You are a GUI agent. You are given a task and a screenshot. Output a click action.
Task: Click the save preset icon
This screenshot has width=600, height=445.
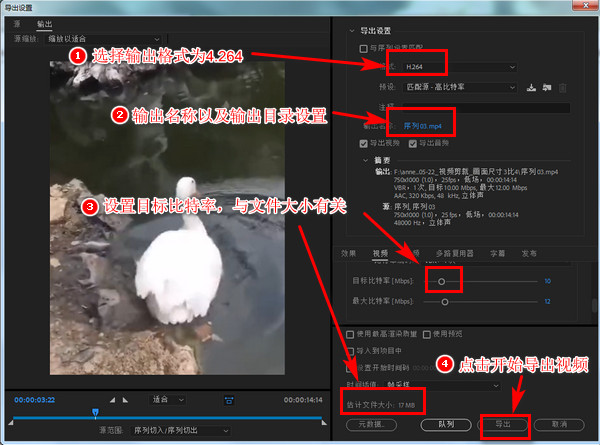(531, 88)
